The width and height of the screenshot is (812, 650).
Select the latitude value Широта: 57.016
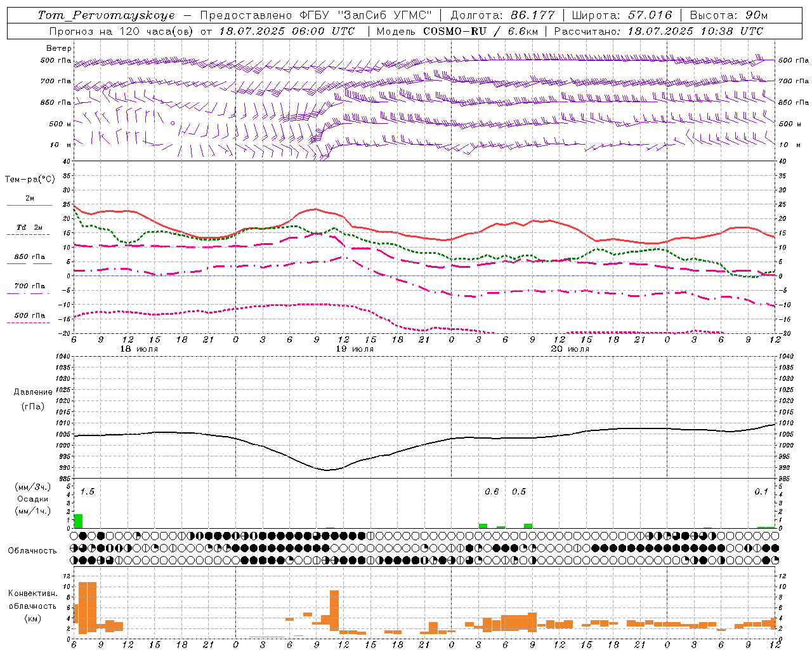[x=621, y=15]
